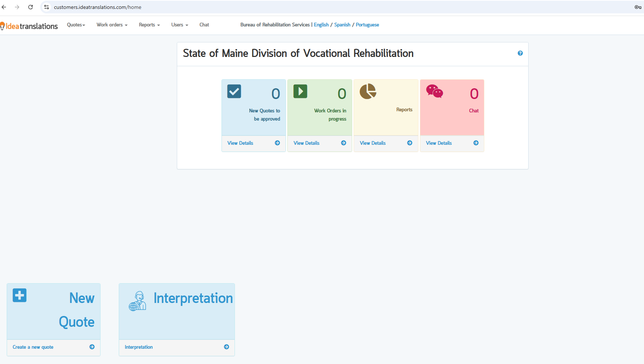
Task: Click the plus icon on New Quote tile
Action: click(x=20, y=296)
